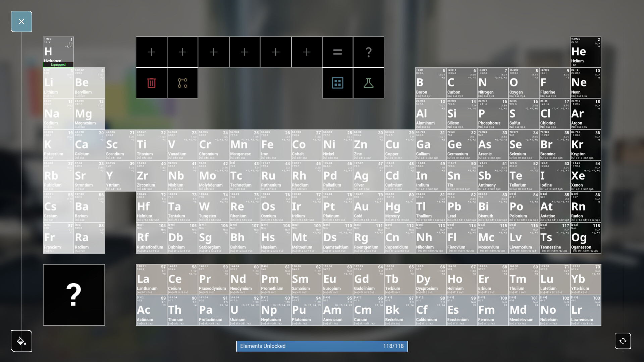
Task: Open the molecule structure node icon
Action: pyautogui.click(x=182, y=83)
